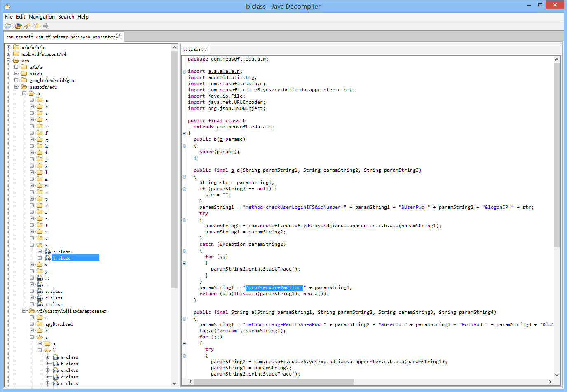The image size is (567, 392).
Task: Open the Navigation menu
Action: point(42,17)
